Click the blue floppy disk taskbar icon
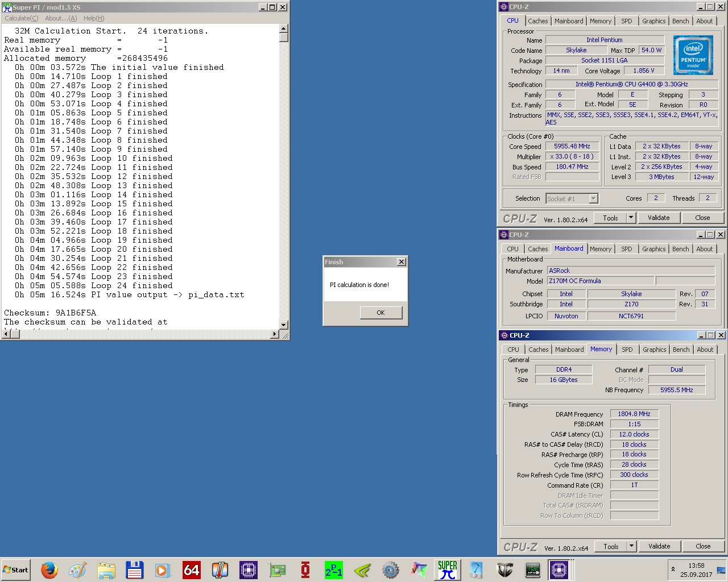728x582 pixels. click(135, 569)
